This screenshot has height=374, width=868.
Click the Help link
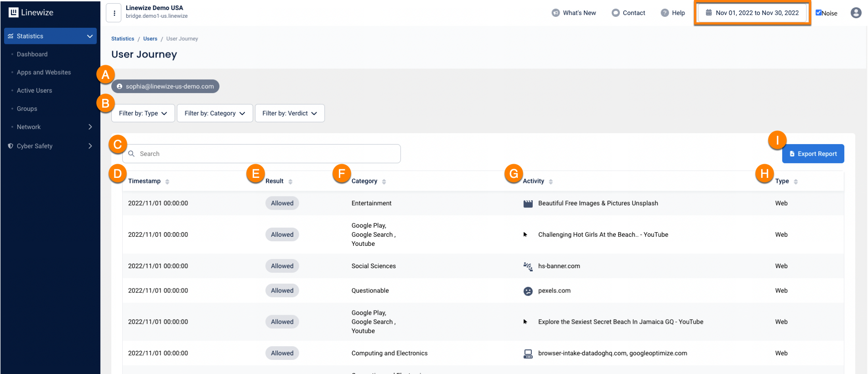coord(678,13)
